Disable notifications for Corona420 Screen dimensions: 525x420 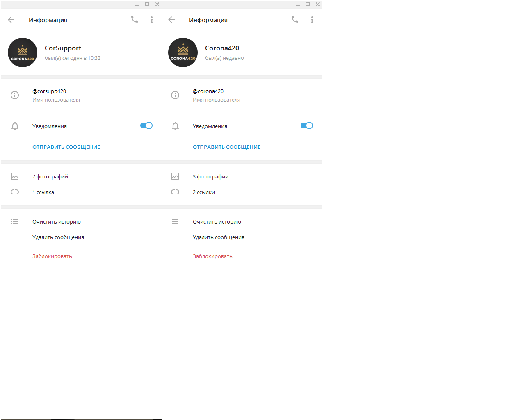tap(307, 126)
